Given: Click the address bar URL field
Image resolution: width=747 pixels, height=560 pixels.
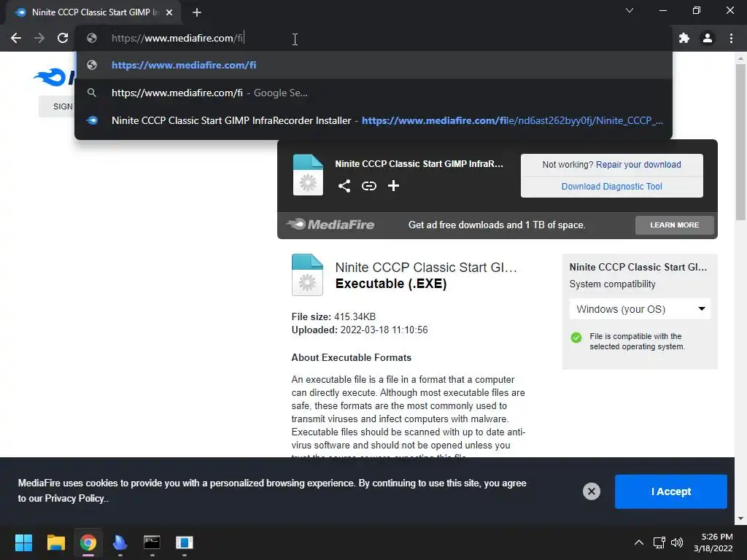Looking at the screenshot, I should [x=373, y=38].
